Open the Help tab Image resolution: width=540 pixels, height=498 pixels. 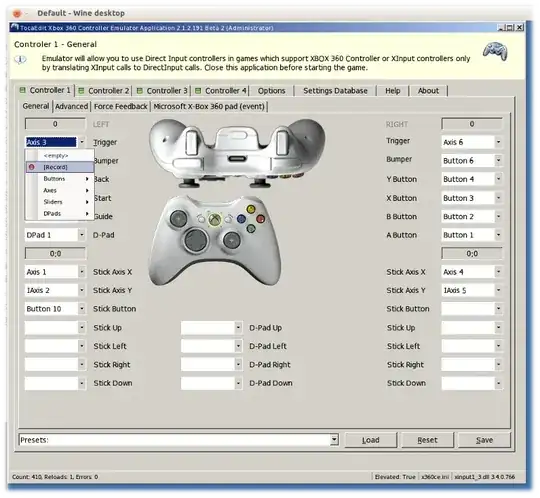point(393,91)
